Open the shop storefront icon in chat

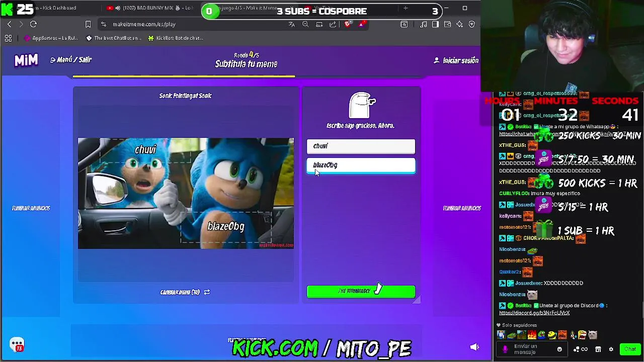point(598,349)
